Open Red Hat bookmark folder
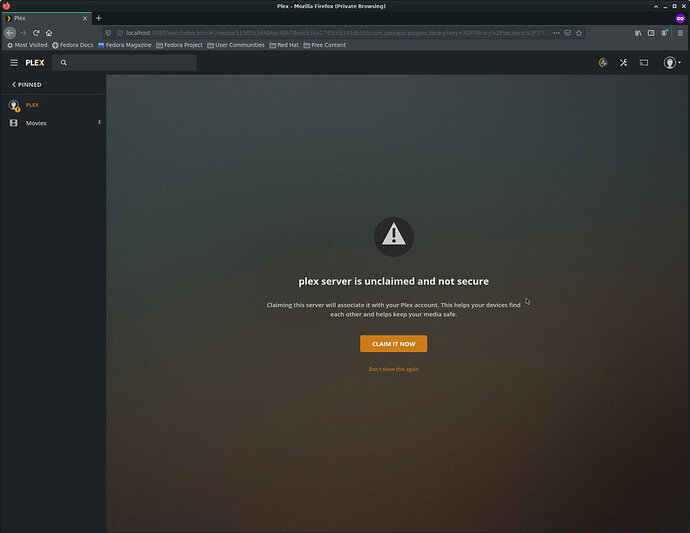This screenshot has width=690, height=533. pos(284,45)
